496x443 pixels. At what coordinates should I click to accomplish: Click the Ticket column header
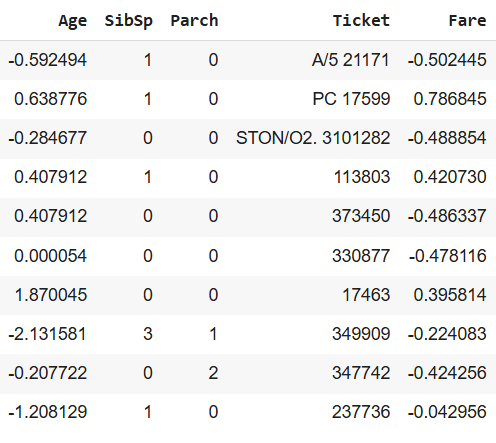tap(361, 21)
